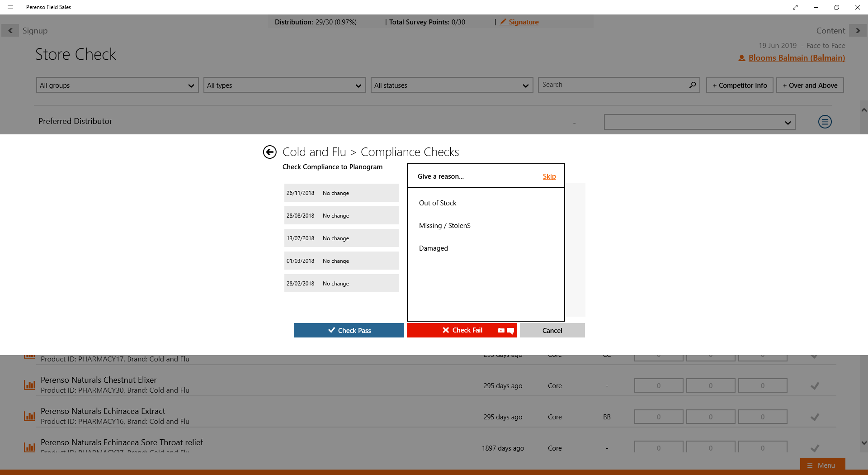Click checkmark for Echinacea Extract row
The width and height of the screenshot is (868, 475).
pyautogui.click(x=815, y=417)
